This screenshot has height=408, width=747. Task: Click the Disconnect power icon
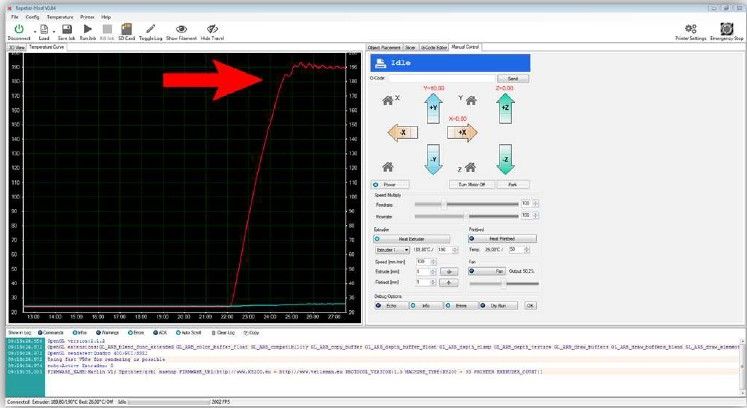pyautogui.click(x=19, y=29)
